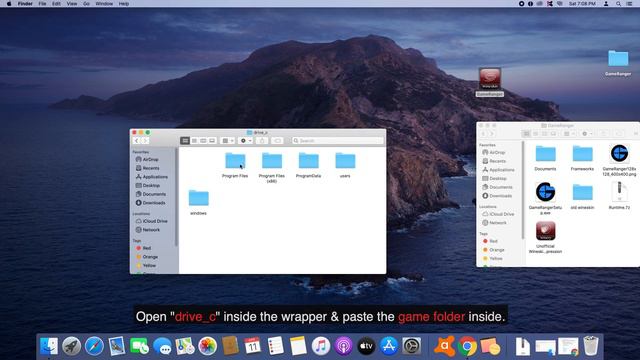Choose Orange tag in drive_c sidebar

pos(150,257)
